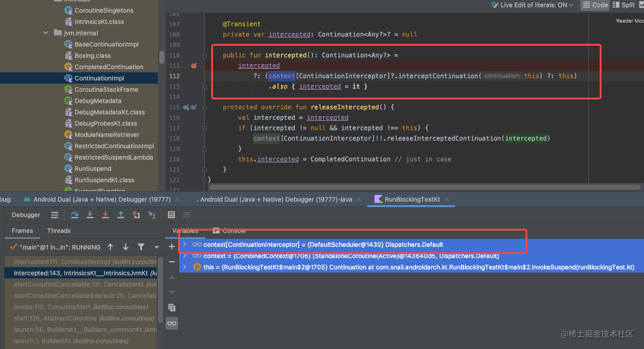The image size is (644, 349).
Task: Step out of the current function
Action: (121, 215)
